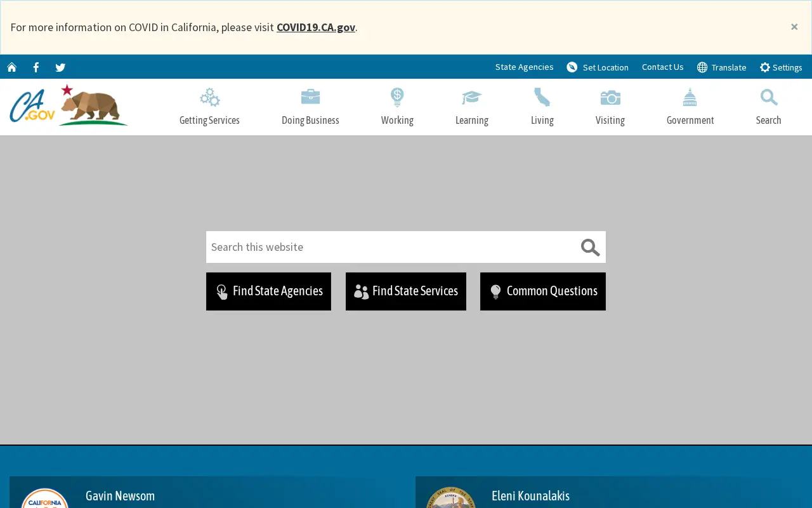
Task: Open the Gavin Newsom link
Action: point(120,496)
